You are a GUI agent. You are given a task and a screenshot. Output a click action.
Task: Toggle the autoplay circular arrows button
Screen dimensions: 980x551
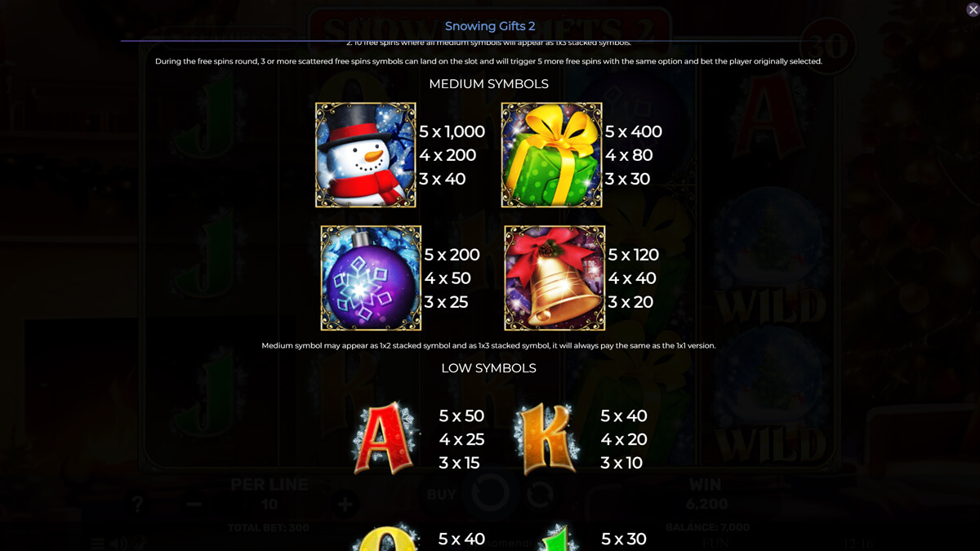tap(540, 495)
